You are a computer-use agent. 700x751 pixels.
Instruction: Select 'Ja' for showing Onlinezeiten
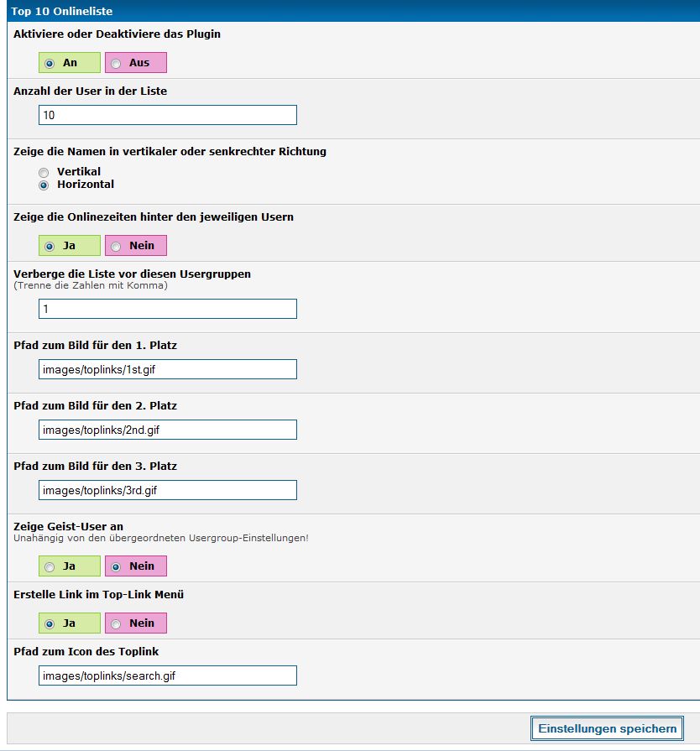[50, 246]
